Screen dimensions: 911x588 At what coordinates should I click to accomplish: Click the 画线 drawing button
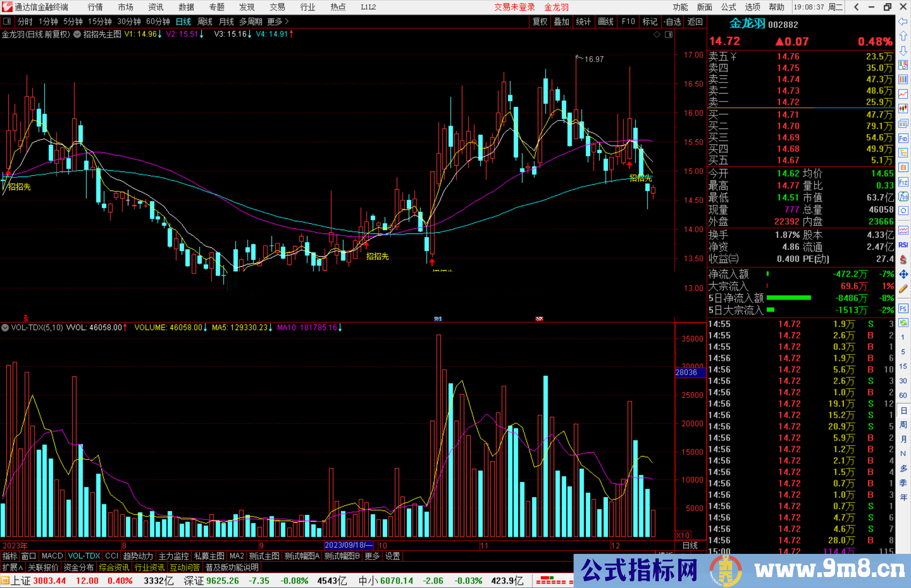pyautogui.click(x=606, y=21)
